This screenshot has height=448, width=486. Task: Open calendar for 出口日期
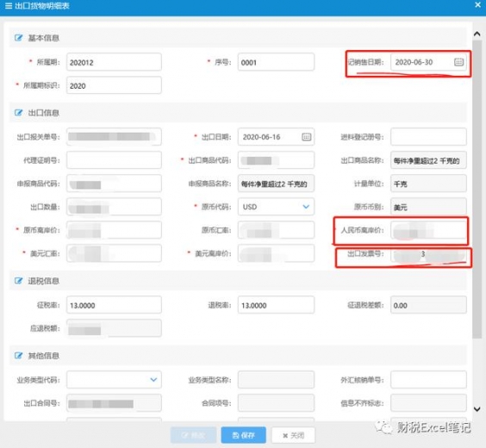307,137
